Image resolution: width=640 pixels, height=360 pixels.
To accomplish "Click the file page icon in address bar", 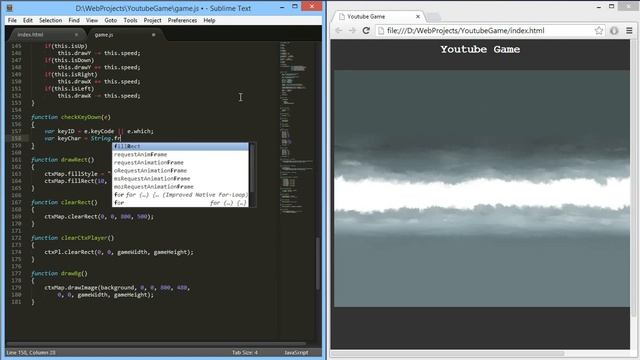I will tap(381, 31).
